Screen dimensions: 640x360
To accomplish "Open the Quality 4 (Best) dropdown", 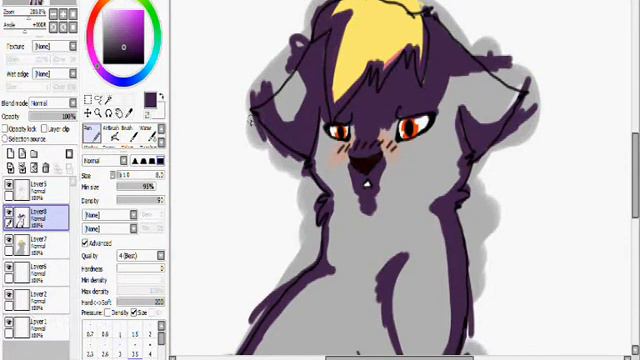I will (x=141, y=256).
